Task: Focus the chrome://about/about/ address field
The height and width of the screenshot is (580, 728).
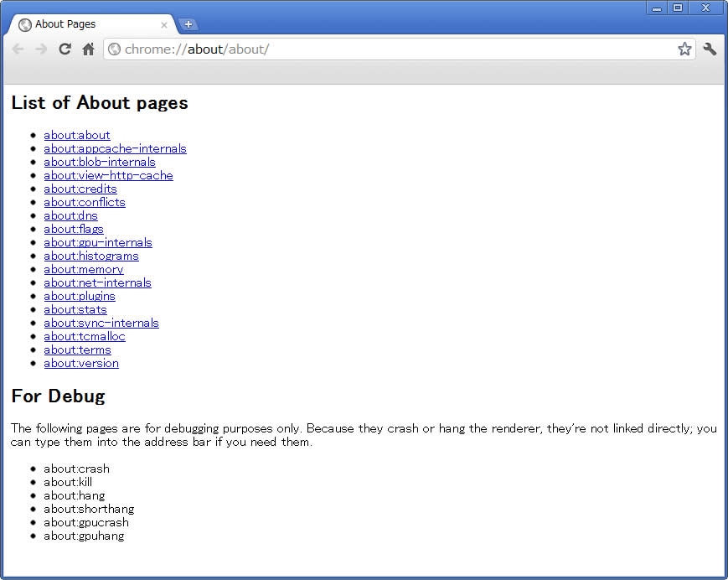Action: [x=399, y=49]
